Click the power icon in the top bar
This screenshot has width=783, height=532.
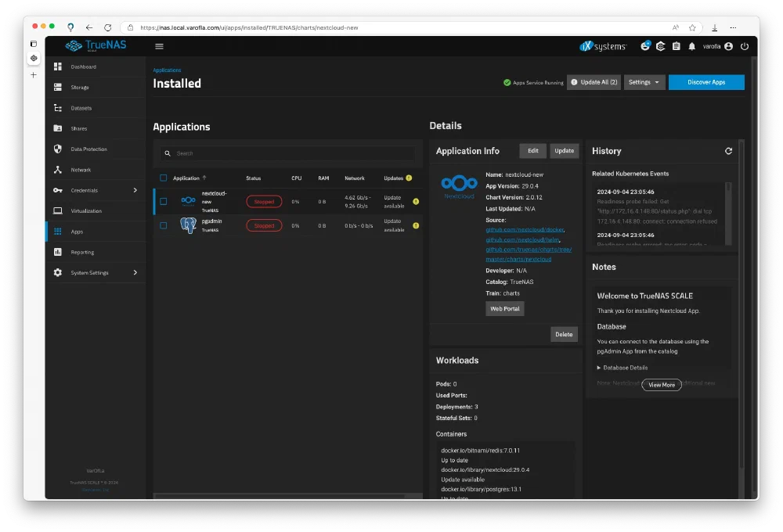[744, 46]
